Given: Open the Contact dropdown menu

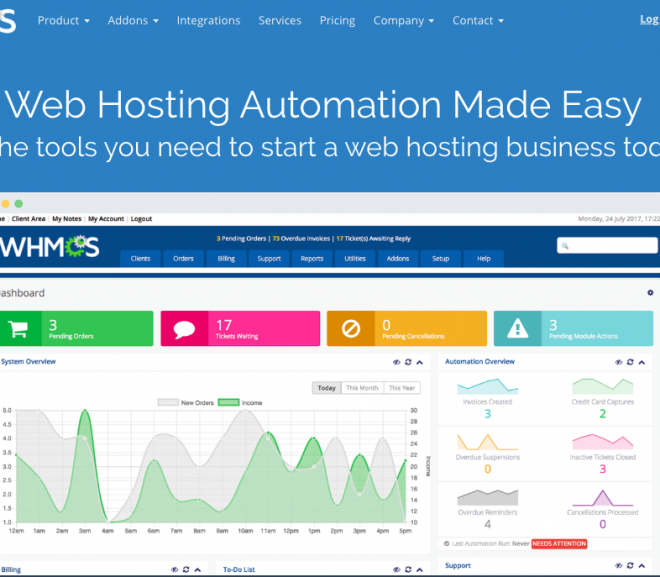Looking at the screenshot, I should coord(478,21).
